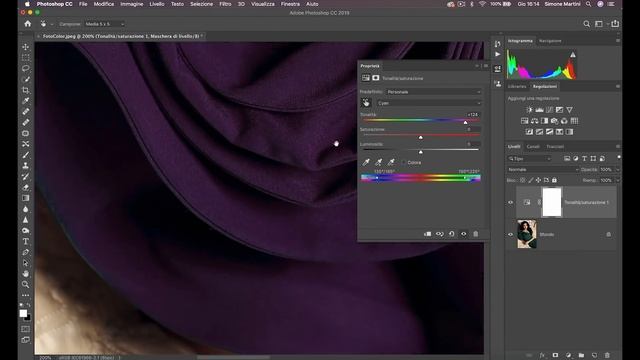The image size is (640, 360).
Task: Open the layer filter Tipo dropdown
Action: pos(530,158)
